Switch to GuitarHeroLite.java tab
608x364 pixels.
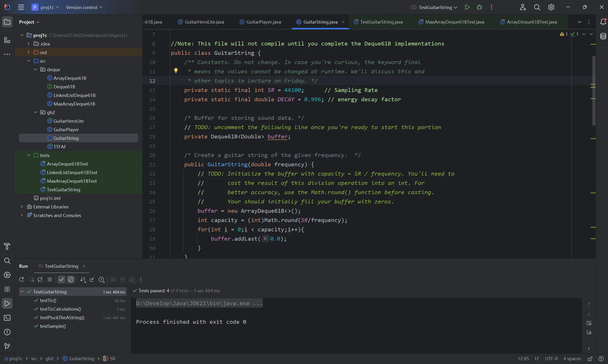pyautogui.click(x=201, y=22)
